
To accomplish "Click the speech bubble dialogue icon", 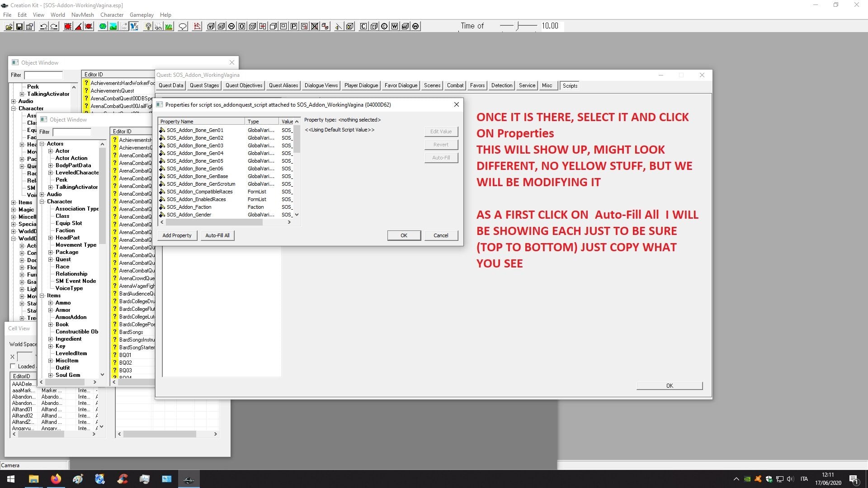I will [183, 26].
